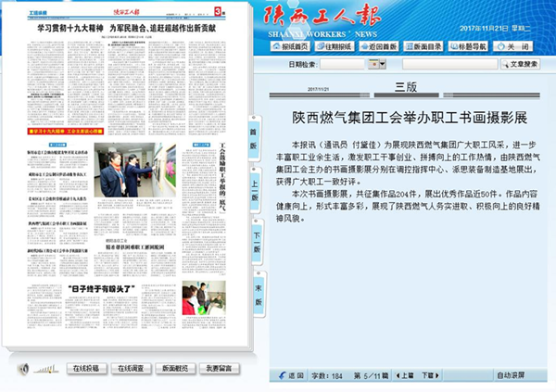Go to 下一版 next page tab
Image resolution: width=556 pixels, height=392 pixels.
(x=257, y=242)
